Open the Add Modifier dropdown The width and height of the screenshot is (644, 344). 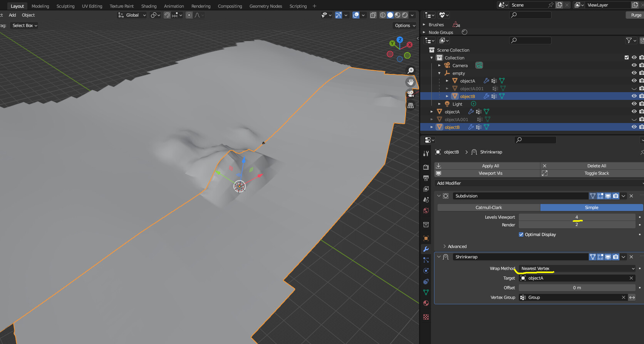539,183
